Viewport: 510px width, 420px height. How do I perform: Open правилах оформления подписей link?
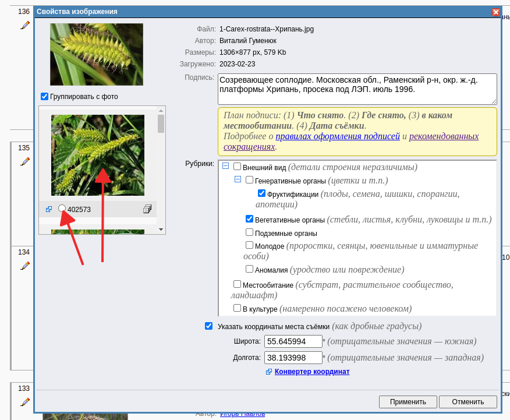338,136
